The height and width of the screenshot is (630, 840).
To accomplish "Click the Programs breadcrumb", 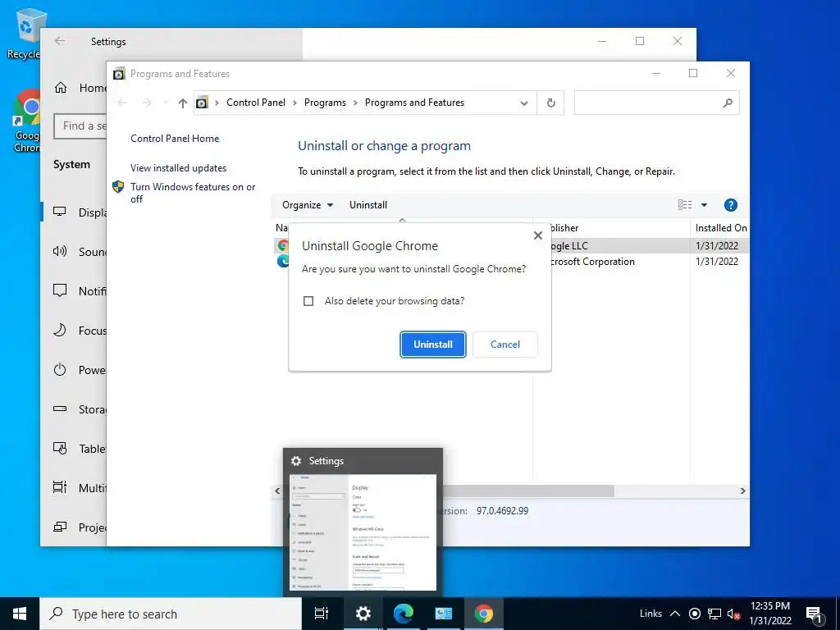I will (x=325, y=103).
